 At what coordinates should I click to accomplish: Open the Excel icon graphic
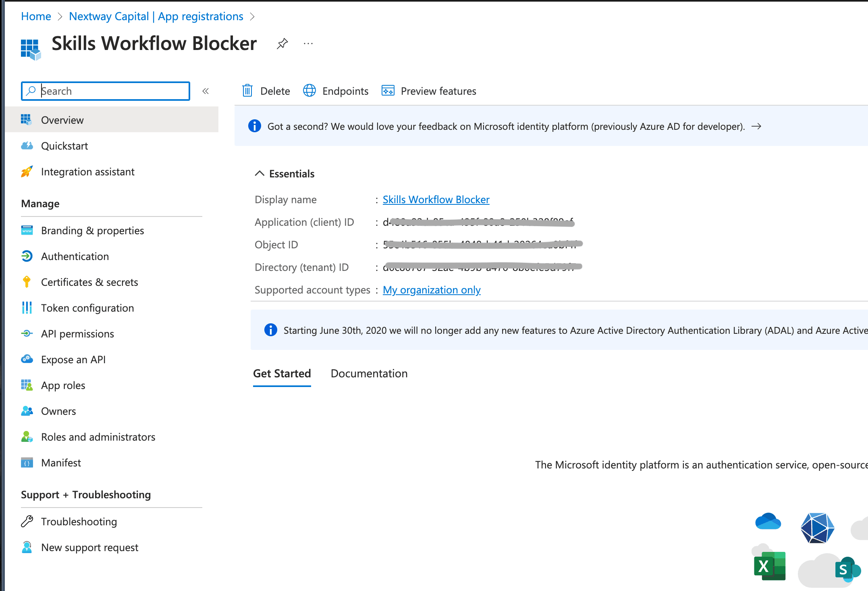click(x=769, y=566)
